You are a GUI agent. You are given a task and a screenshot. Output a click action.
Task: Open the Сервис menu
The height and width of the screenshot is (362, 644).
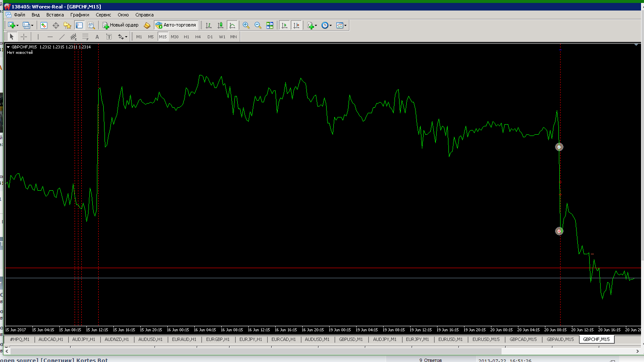[103, 15]
